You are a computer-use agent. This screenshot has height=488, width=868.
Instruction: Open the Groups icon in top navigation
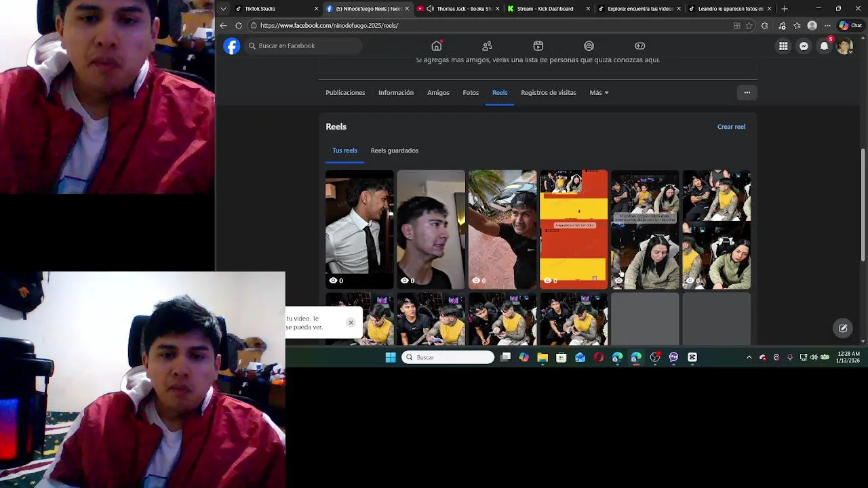[589, 45]
